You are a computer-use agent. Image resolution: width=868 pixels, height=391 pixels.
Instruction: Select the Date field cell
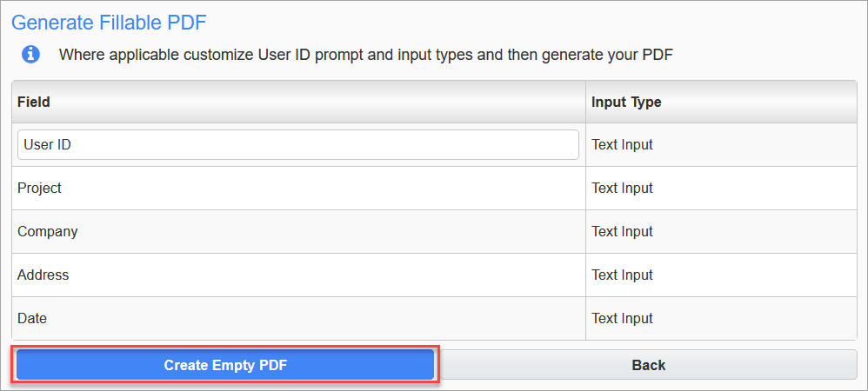point(32,319)
